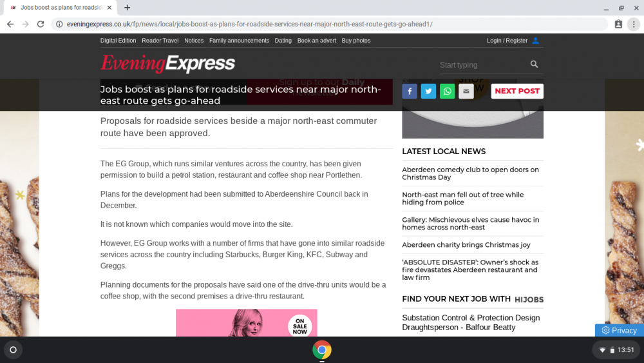
Task: Open Dating menu link
Action: coord(283,41)
